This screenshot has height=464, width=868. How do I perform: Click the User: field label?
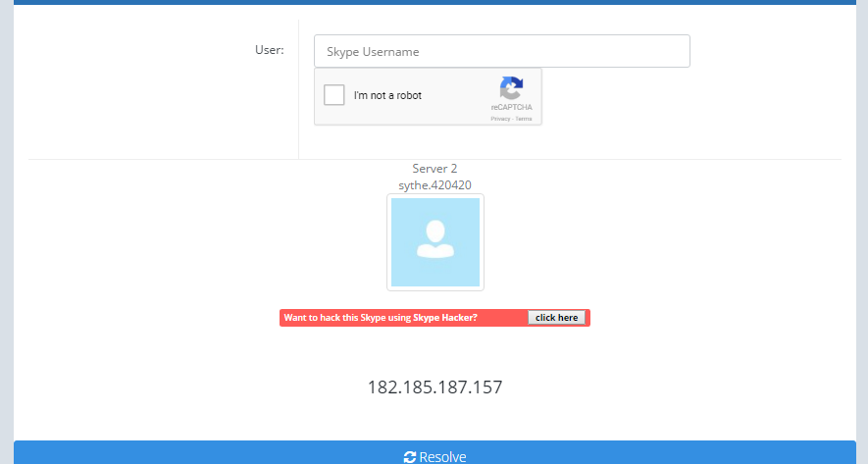click(x=269, y=50)
